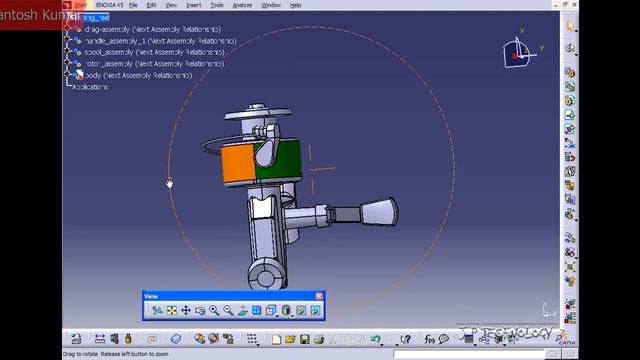The height and width of the screenshot is (360, 640).
Task: Click the Select arrow tool in the right toolbar
Action: coord(570,26)
